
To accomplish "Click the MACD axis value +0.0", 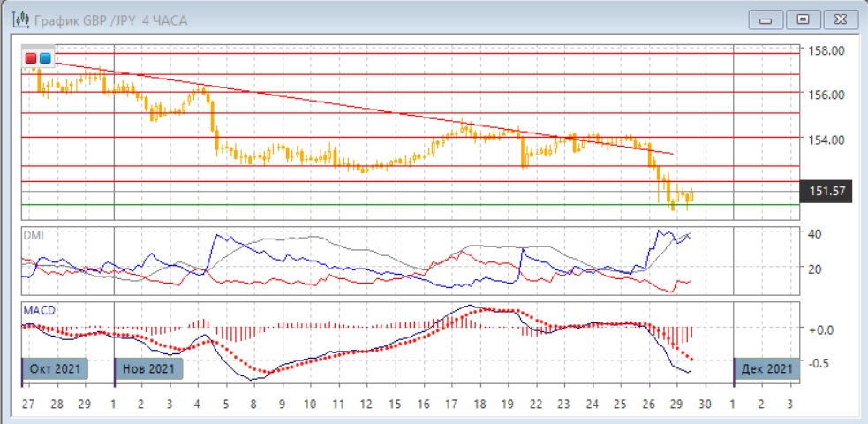I will 819,329.
